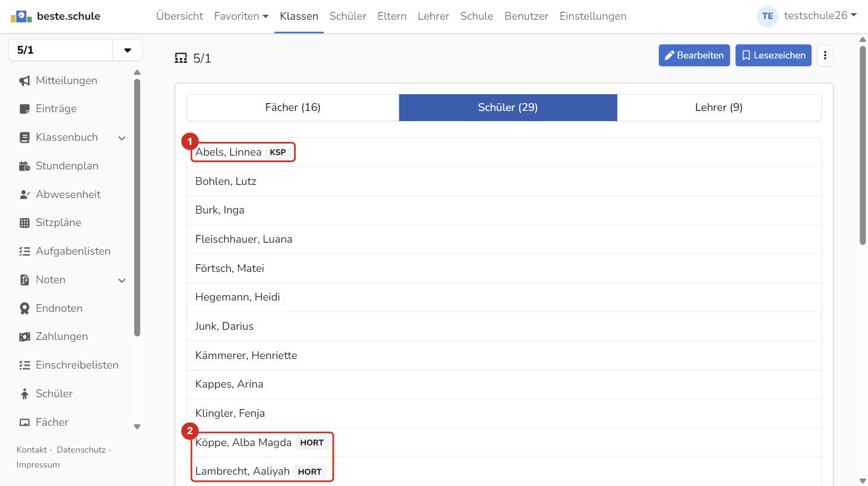Select the Schüler (29) tab
Viewport: 868px width, 486px height.
508,107
